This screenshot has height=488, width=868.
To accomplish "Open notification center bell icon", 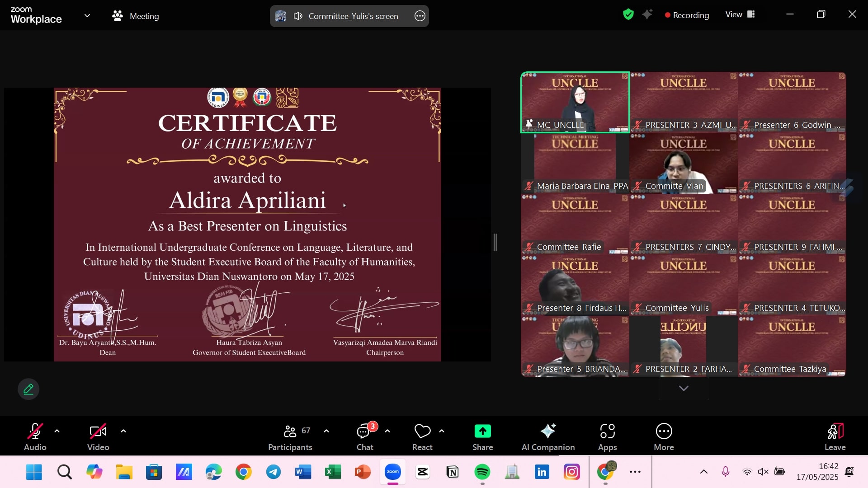I will click(x=850, y=472).
